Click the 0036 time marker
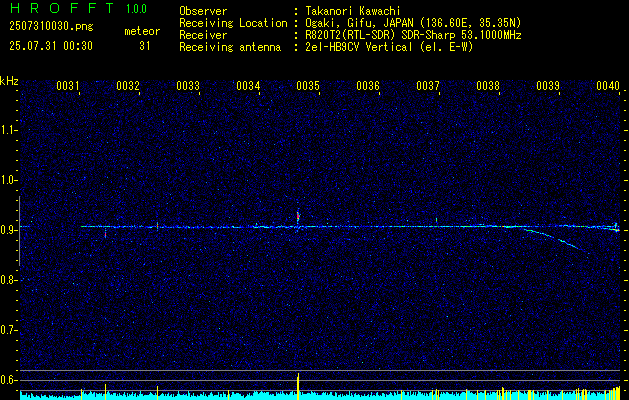 (368, 85)
